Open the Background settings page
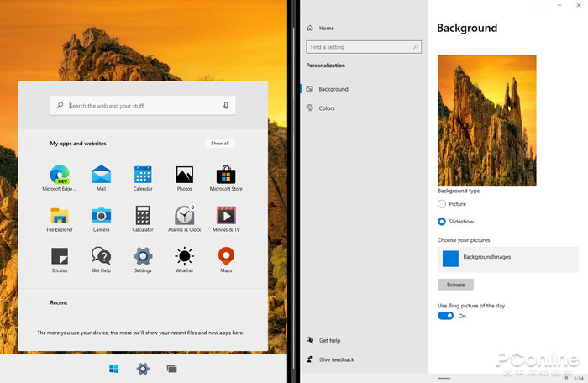Viewport: 588px width, 383px height. 333,89
